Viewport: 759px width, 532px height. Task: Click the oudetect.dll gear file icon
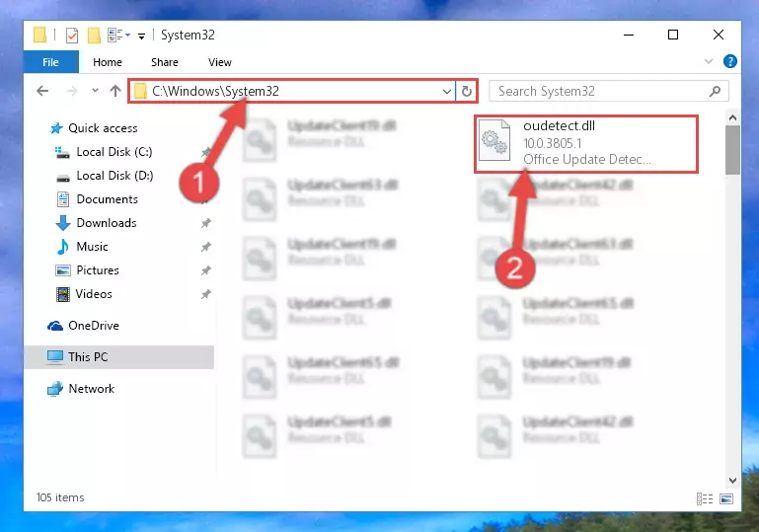click(x=494, y=140)
